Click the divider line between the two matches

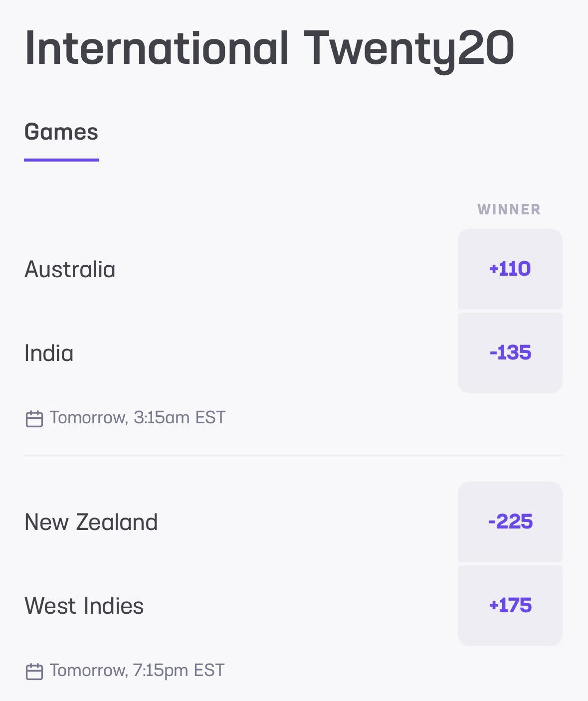click(294, 455)
